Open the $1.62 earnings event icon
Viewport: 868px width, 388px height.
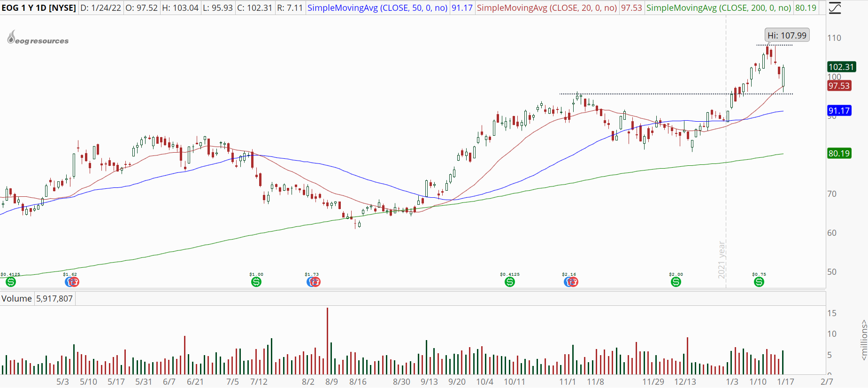pyautogui.click(x=72, y=282)
